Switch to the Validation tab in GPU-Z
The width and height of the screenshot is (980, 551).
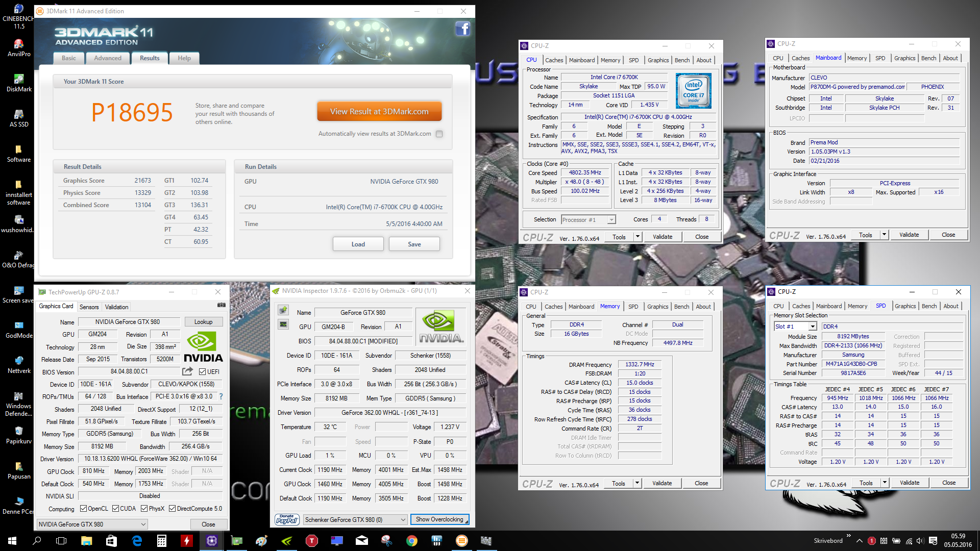click(117, 307)
